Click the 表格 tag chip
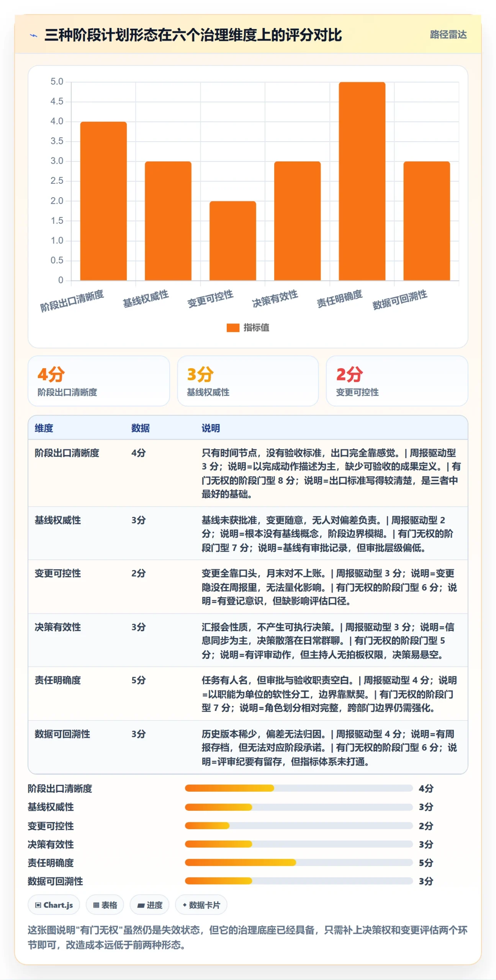The height and width of the screenshot is (980, 496). tap(105, 905)
